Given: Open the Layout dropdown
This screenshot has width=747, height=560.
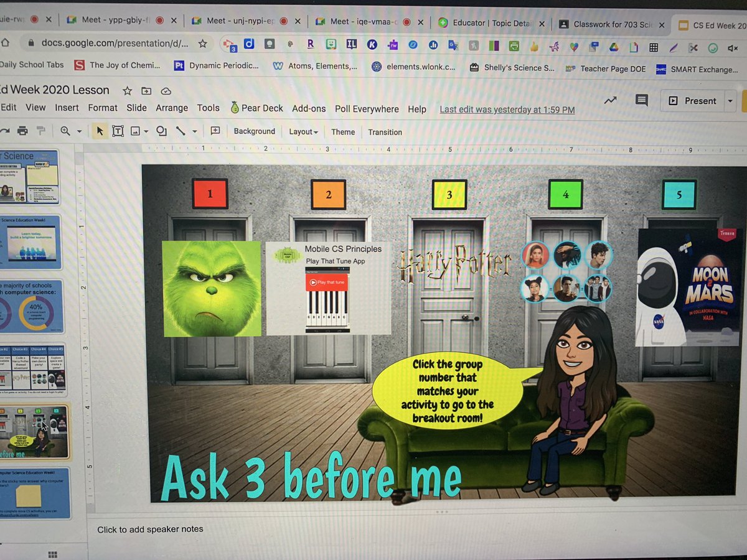Looking at the screenshot, I should (303, 132).
